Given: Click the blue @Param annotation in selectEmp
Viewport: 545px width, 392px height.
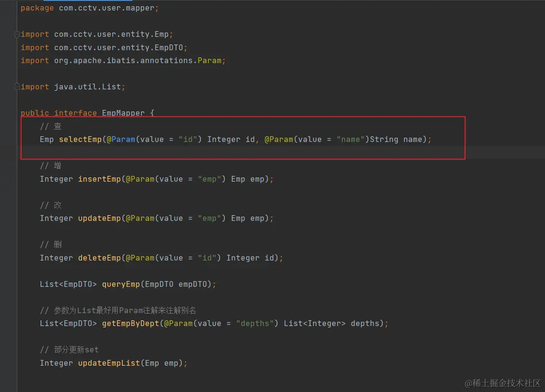Looking at the screenshot, I should 121,139.
